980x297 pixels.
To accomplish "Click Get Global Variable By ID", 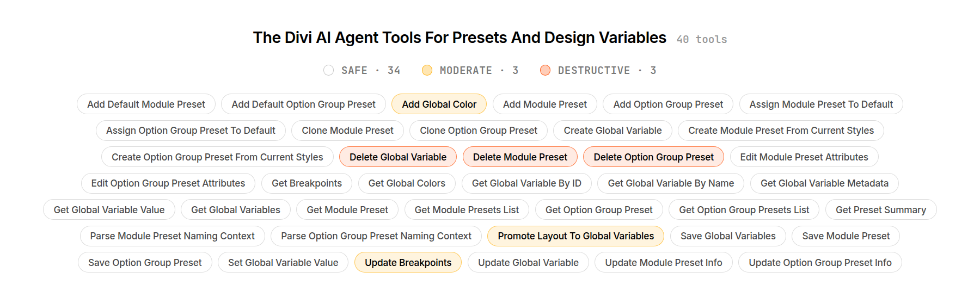I will pyautogui.click(x=526, y=183).
